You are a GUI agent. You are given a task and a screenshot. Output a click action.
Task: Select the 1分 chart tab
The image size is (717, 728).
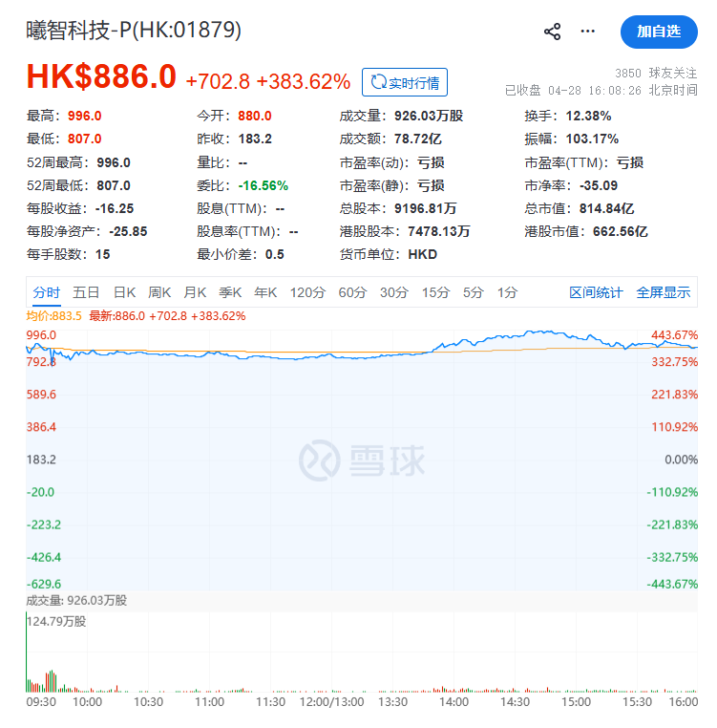[507, 292]
